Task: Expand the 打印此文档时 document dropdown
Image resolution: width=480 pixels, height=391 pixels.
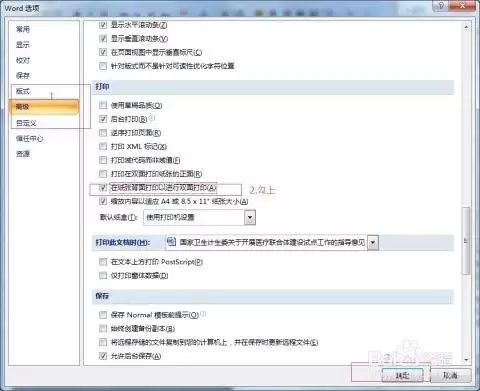Action: click(373, 242)
